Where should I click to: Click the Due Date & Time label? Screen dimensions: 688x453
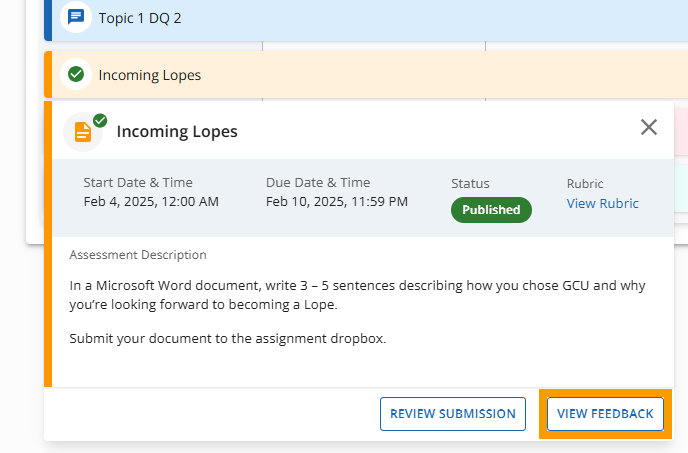(x=318, y=183)
